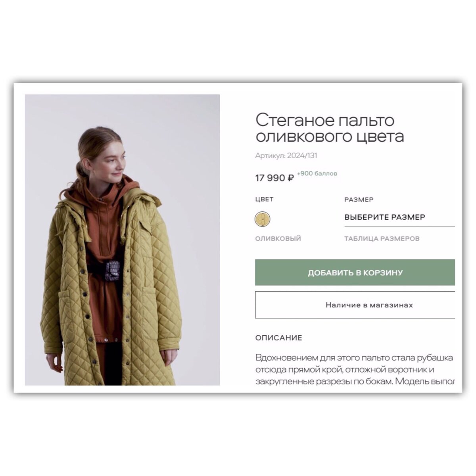Click the +900 баллов bonus label
Image resolution: width=476 pixels, height=476 pixels.
pyautogui.click(x=317, y=173)
